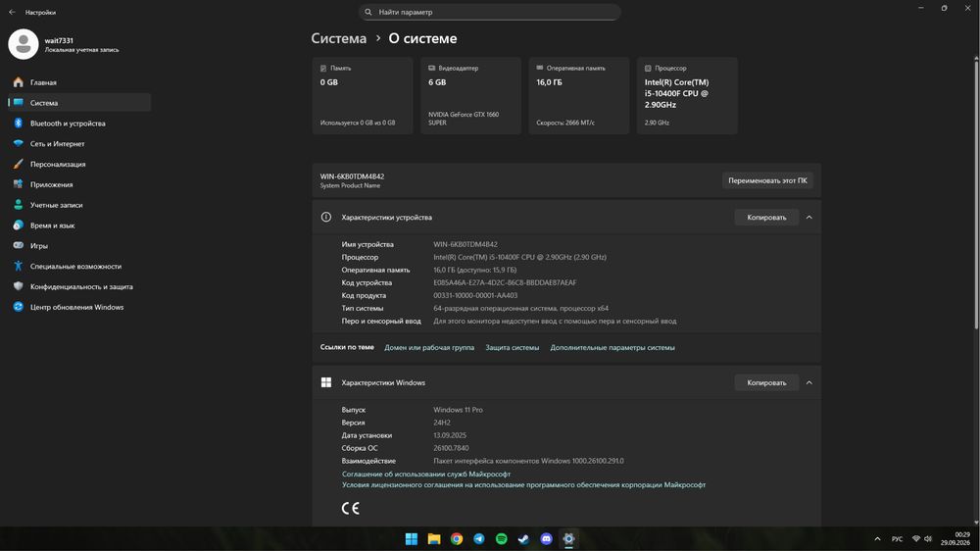Open Spotify from the taskbar
980x551 pixels.
point(501,539)
